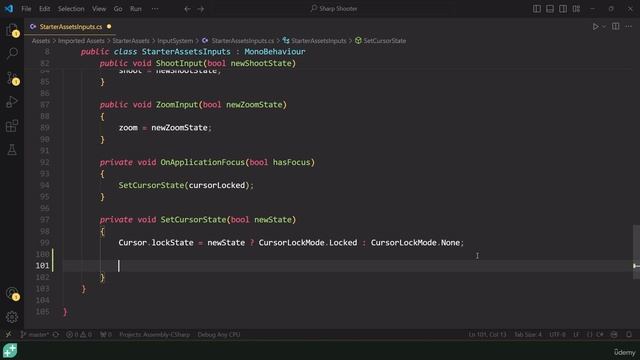Click Projects: Assembly-CSharp in the status bar
The width and height of the screenshot is (640, 360).
pyautogui.click(x=155, y=335)
